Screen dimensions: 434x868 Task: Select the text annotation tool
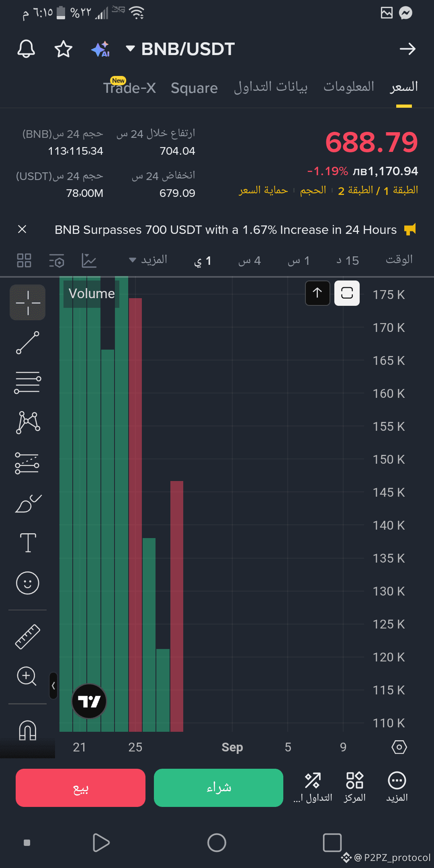click(28, 543)
